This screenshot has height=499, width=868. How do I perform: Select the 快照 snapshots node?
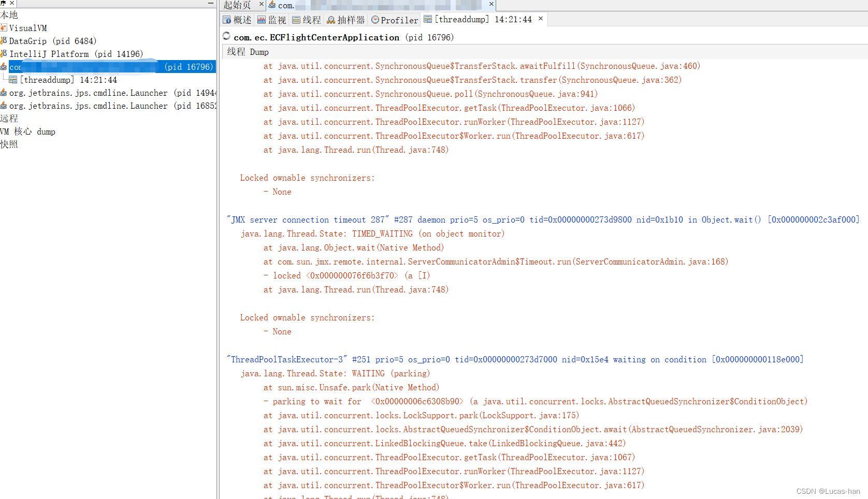pyautogui.click(x=9, y=144)
